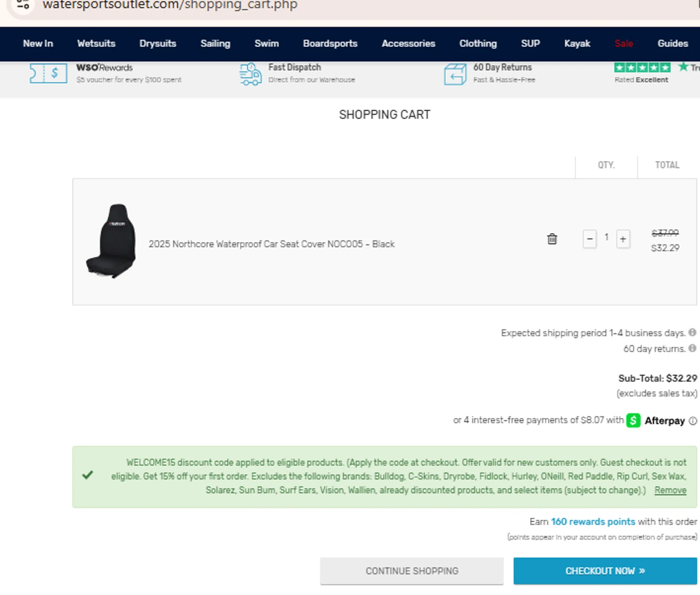Click the struck-through original price

[665, 233]
